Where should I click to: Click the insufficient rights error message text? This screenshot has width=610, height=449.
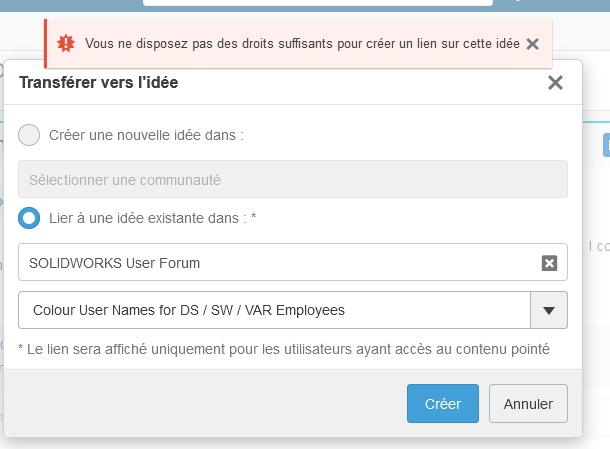coord(298,44)
